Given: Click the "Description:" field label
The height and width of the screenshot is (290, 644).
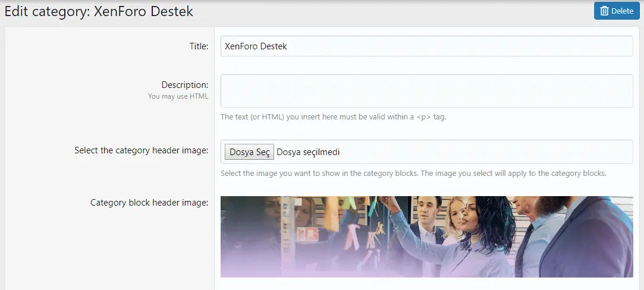Looking at the screenshot, I should point(185,85).
